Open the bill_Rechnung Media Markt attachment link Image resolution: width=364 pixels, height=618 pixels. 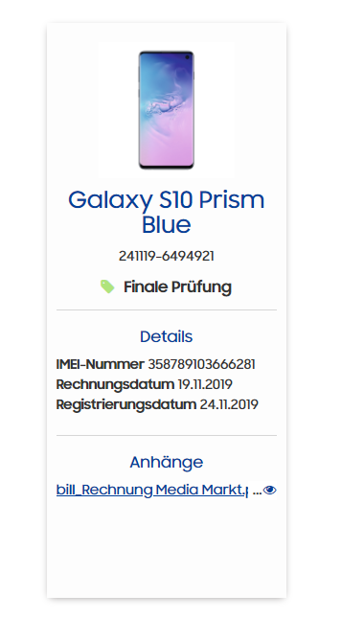pos(152,490)
